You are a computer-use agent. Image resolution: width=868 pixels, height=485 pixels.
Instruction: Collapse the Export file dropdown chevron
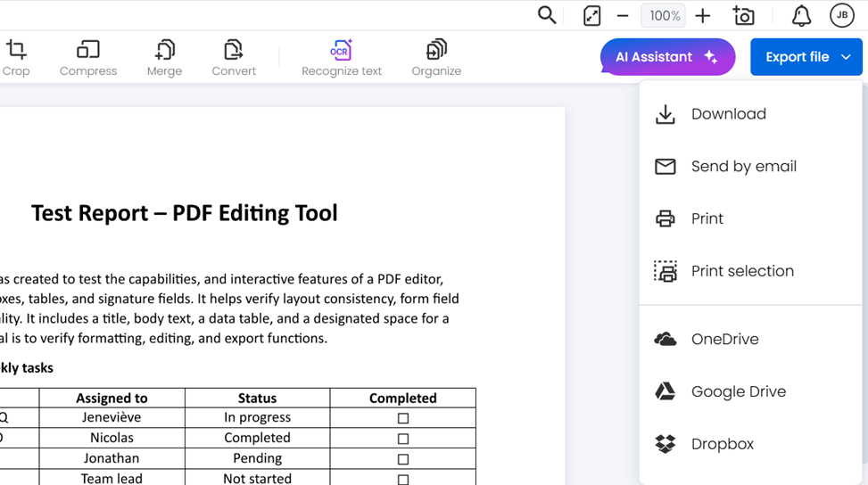[846, 57]
